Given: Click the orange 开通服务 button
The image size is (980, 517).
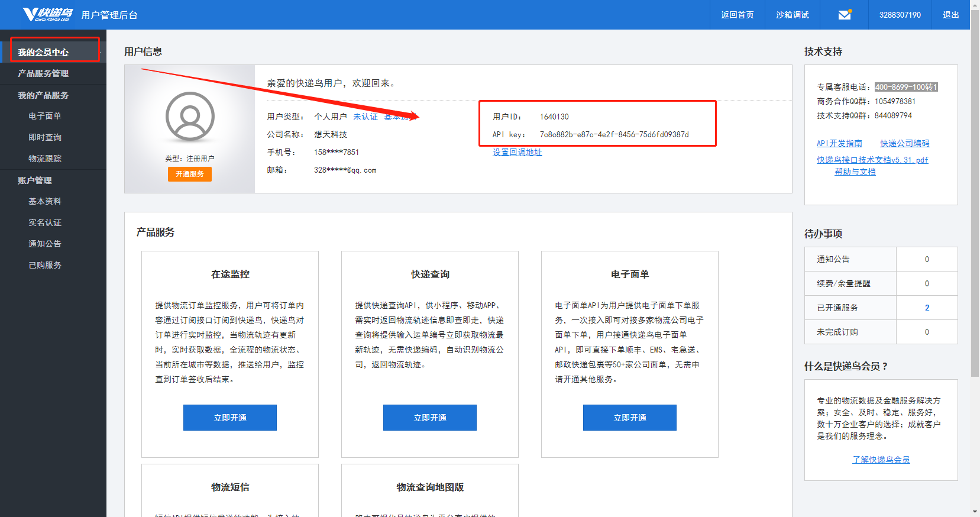Looking at the screenshot, I should click(189, 174).
